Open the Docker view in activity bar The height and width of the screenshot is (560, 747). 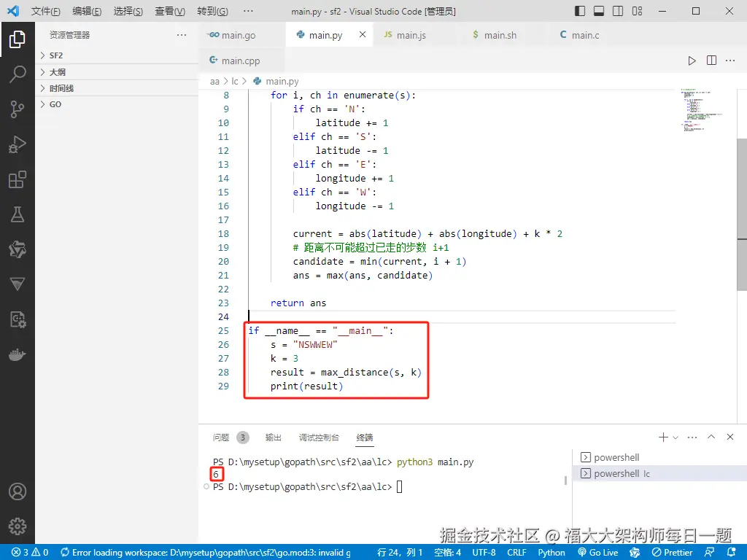click(18, 355)
